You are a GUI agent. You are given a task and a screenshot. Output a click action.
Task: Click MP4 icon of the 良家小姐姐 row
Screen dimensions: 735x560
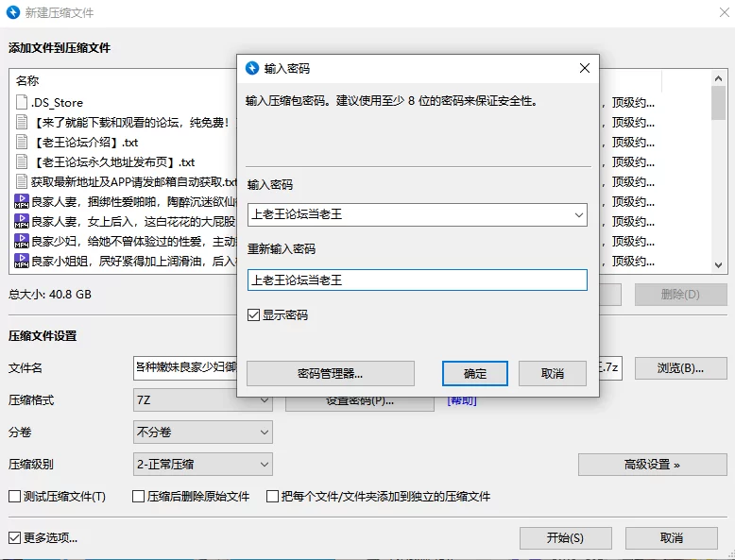[22, 261]
